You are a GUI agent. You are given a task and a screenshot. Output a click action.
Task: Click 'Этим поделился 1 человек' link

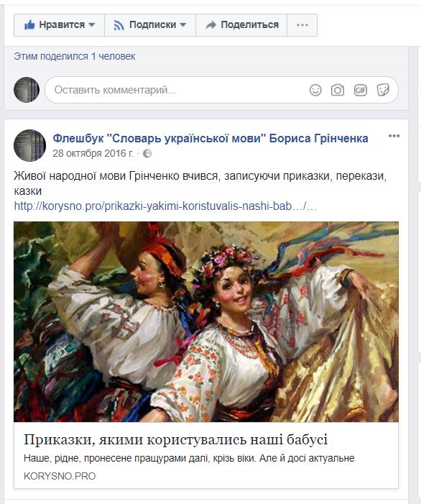tap(75, 56)
